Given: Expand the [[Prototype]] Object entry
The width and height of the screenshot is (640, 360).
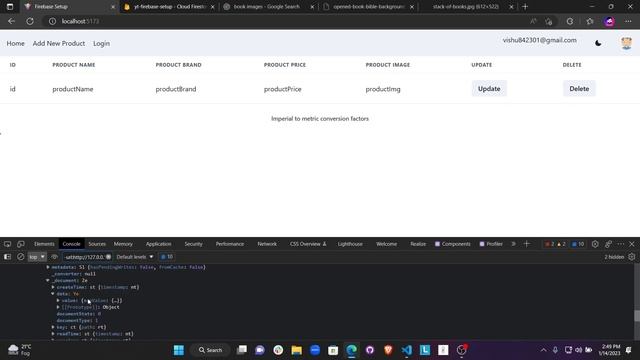Looking at the screenshot, I should click(x=58, y=307).
